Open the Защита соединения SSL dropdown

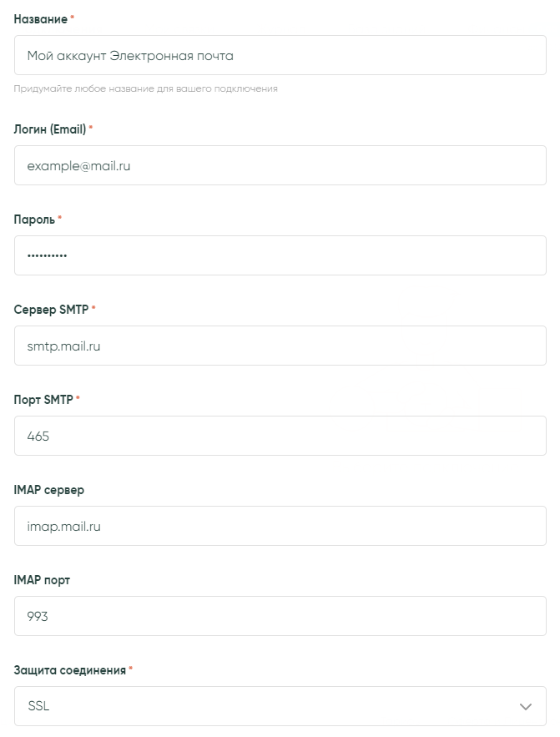click(267, 707)
